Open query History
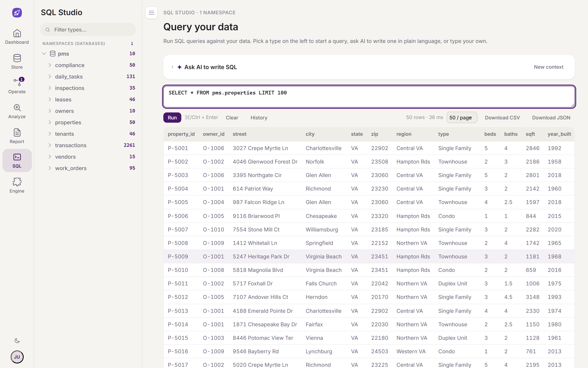The height and width of the screenshot is (368, 588). (259, 118)
